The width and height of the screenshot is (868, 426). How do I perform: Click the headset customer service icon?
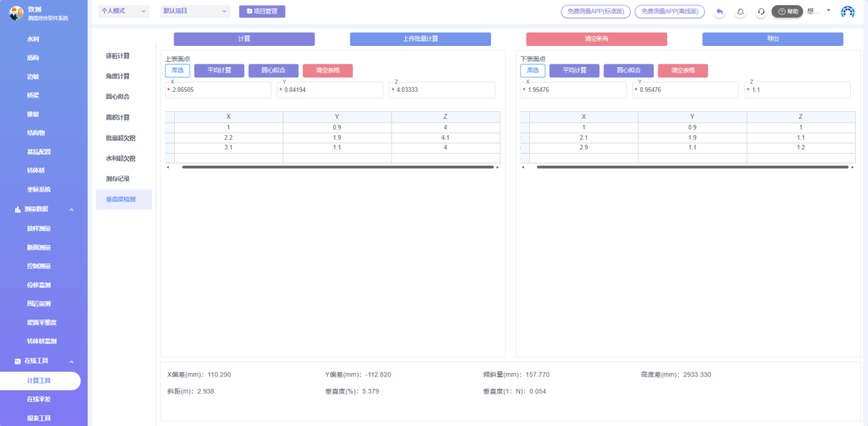pos(761,12)
